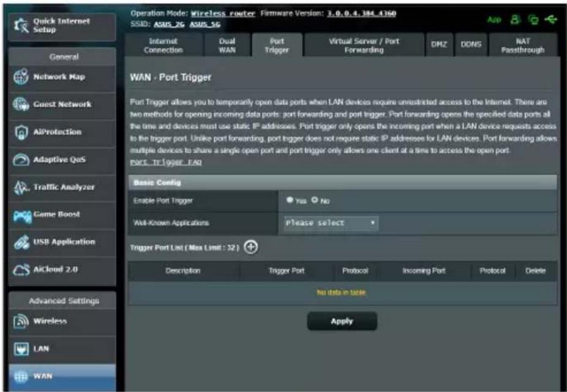567x392 pixels.
Task: Click the AiProtection shield icon
Action: [21, 132]
